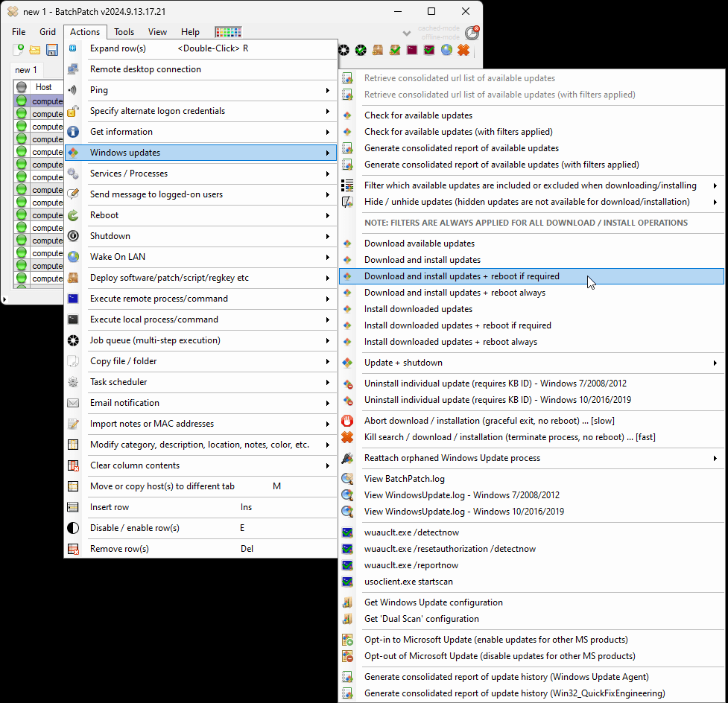Expand the Hide / unhide updates submenu arrow

coord(715,203)
